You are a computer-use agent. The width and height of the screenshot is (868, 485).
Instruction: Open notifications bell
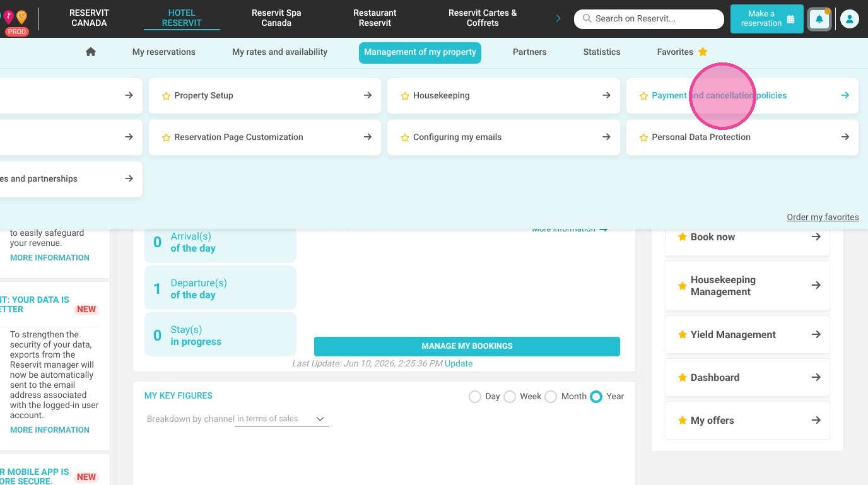tap(819, 20)
